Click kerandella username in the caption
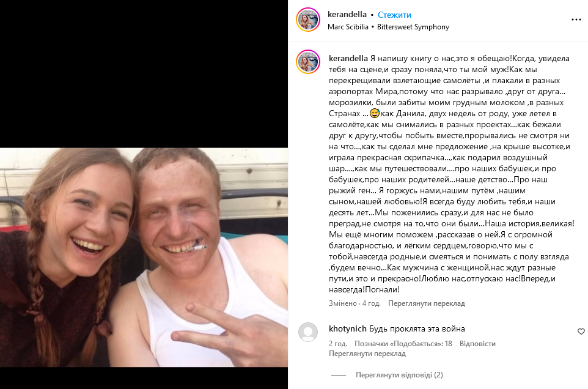The width and height of the screenshot is (588, 389). (348, 59)
